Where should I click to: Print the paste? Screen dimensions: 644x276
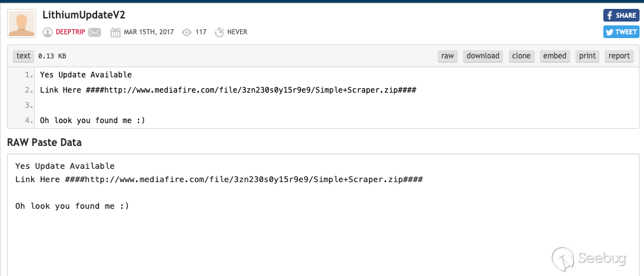587,56
